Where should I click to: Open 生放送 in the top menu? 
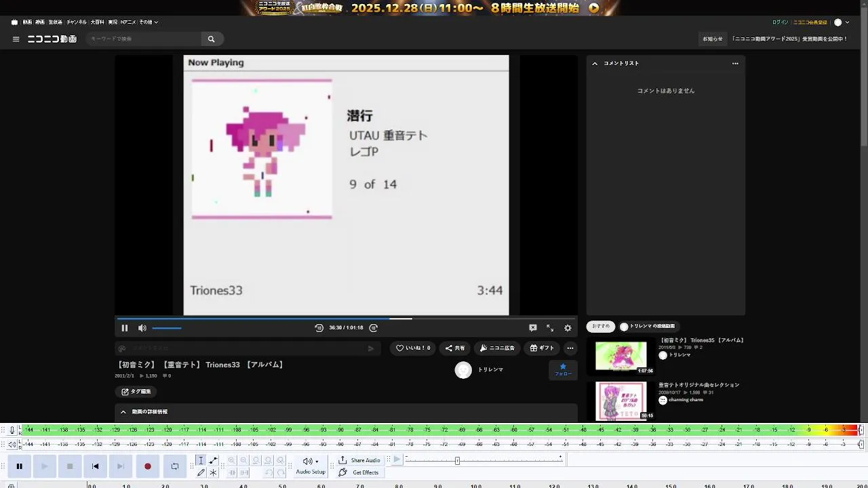[55, 22]
